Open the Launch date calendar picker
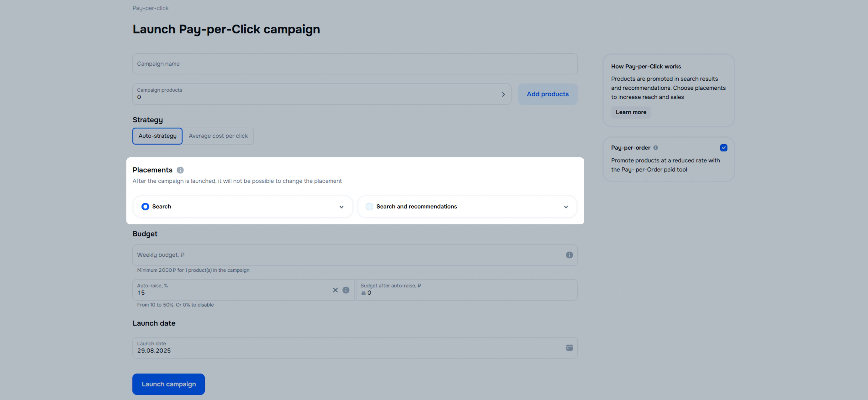This screenshot has height=400, width=868. 569,348
